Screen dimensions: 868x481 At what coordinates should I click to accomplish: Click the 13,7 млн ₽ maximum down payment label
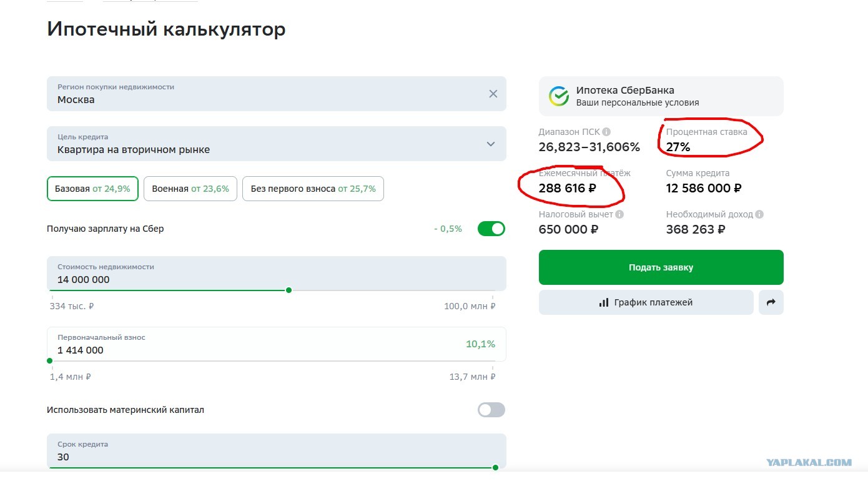(x=473, y=377)
